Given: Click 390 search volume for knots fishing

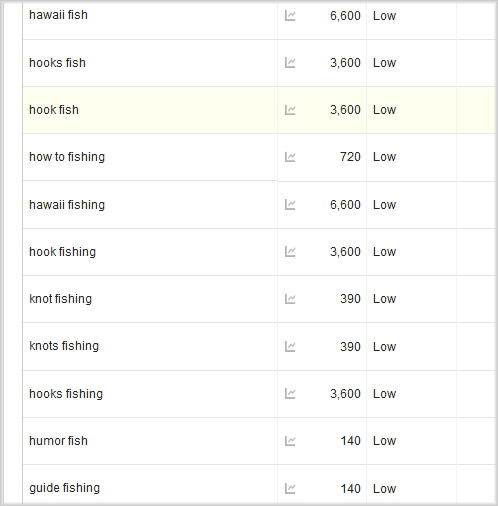Looking at the screenshot, I should pyautogui.click(x=350, y=347).
